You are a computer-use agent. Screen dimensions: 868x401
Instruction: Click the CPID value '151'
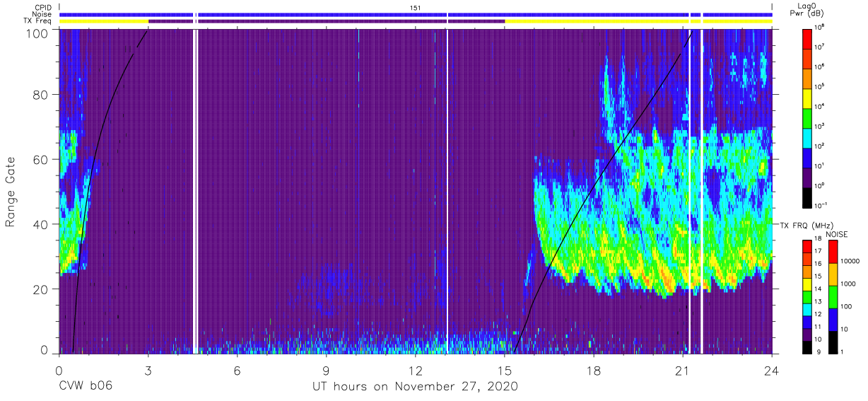tap(415, 7)
